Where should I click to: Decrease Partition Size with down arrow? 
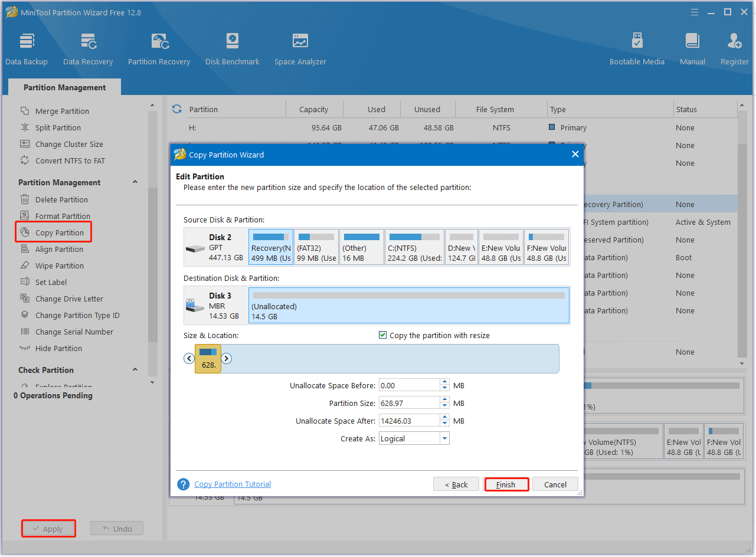(444, 406)
